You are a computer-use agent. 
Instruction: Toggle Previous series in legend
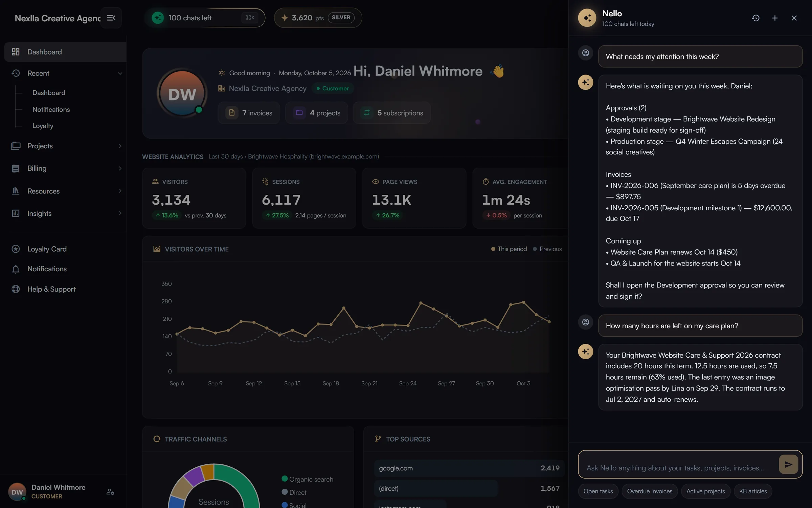tap(547, 249)
